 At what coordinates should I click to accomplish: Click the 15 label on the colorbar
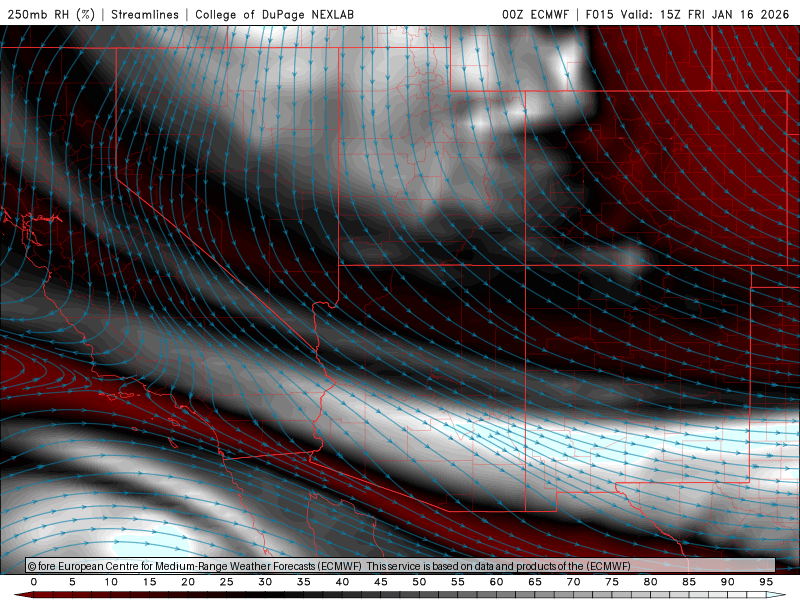click(149, 582)
